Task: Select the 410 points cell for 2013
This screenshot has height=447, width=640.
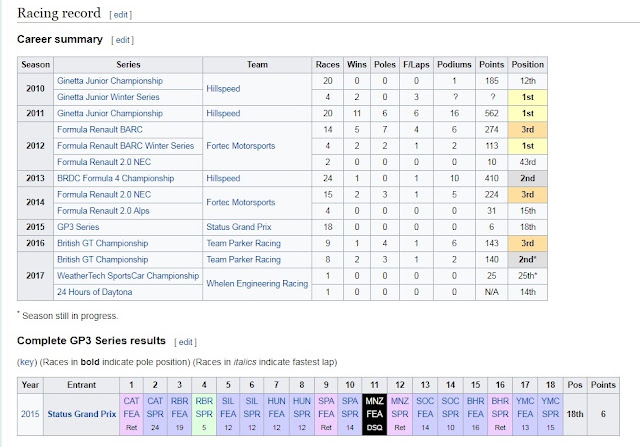Action: (491, 178)
